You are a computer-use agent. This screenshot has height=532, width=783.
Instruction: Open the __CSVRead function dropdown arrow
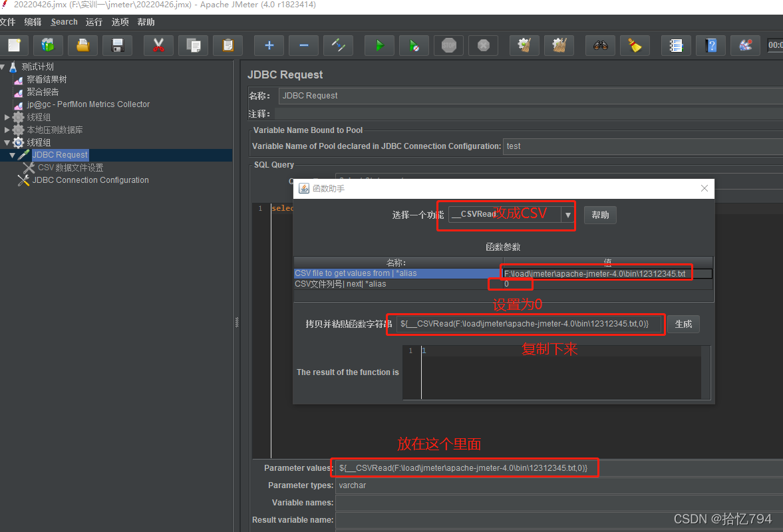(x=567, y=215)
